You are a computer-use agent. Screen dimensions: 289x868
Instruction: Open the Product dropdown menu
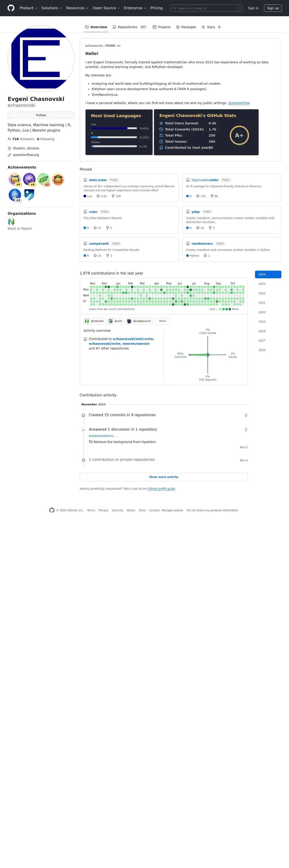tap(29, 8)
